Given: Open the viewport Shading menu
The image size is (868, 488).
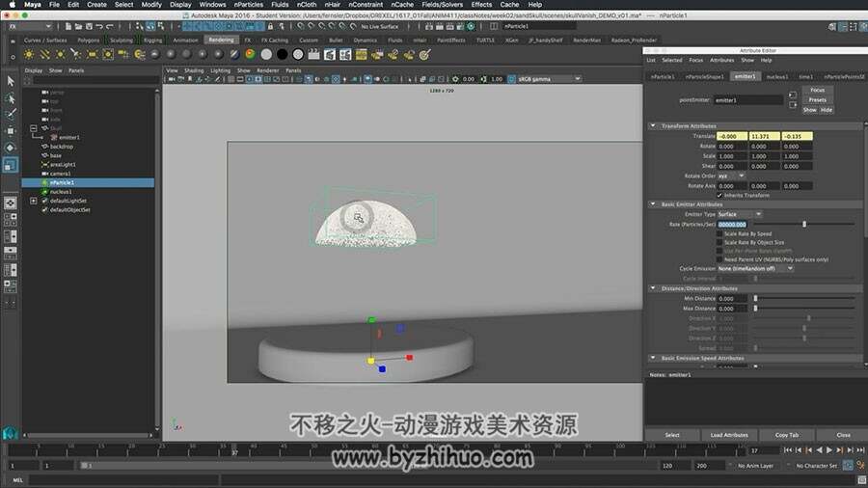Looking at the screenshot, I should 194,70.
